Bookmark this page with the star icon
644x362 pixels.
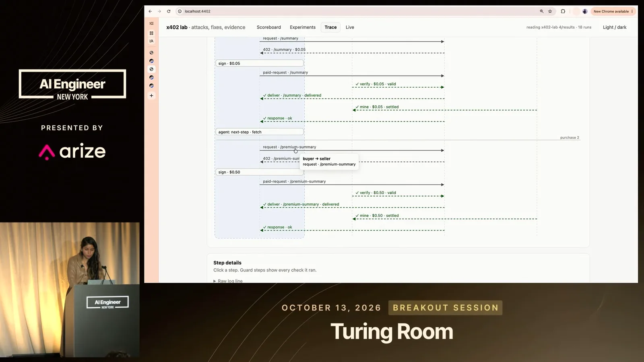click(x=550, y=11)
